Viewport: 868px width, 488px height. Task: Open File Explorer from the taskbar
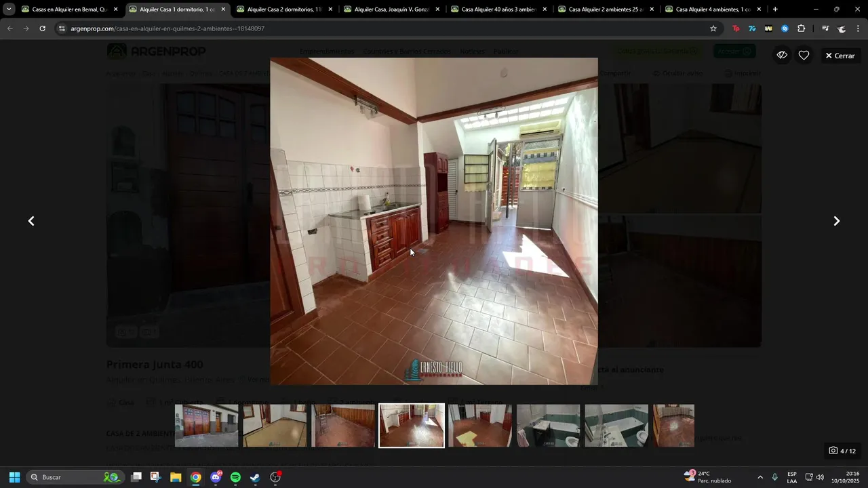[x=176, y=477]
